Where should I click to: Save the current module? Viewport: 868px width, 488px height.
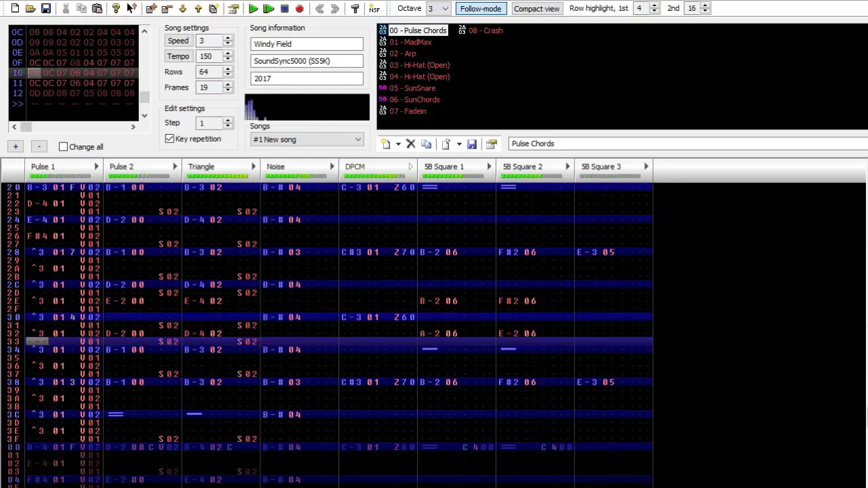coord(46,9)
